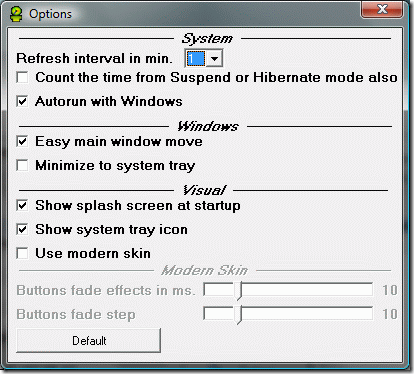This screenshot has width=414, height=374.
Task: Click the "Visual" section heading
Action: pyautogui.click(x=204, y=190)
